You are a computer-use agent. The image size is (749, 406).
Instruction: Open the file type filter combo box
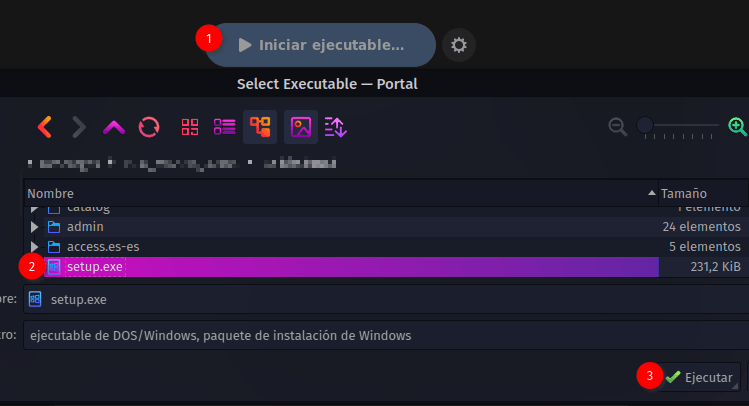tap(386, 335)
